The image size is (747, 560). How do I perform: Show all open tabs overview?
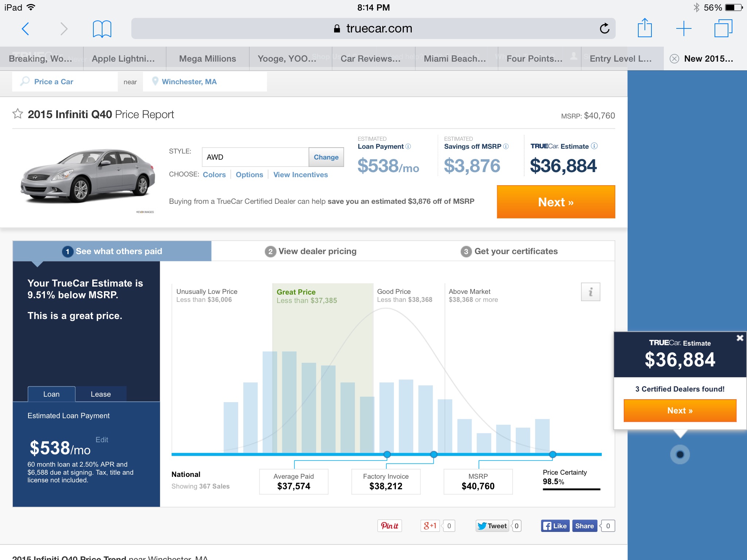pos(723,28)
